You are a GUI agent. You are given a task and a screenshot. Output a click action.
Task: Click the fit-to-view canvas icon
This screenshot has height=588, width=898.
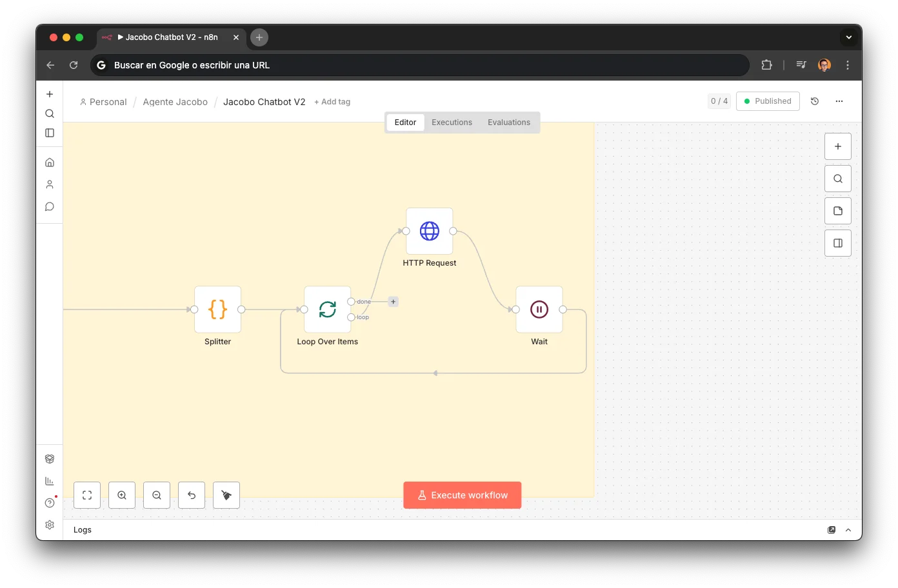(86, 495)
